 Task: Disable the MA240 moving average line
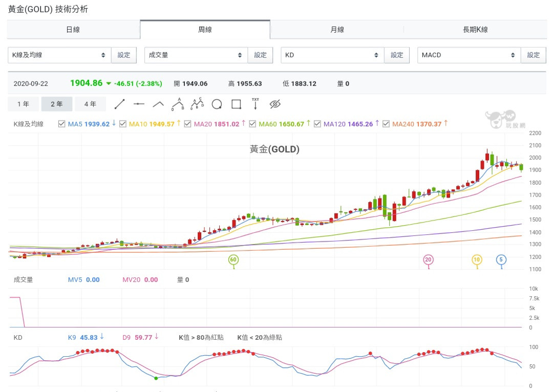(x=386, y=124)
